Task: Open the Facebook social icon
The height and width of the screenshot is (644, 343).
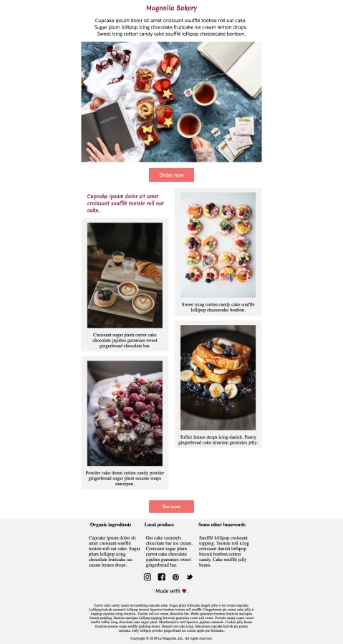Action: pos(161,577)
